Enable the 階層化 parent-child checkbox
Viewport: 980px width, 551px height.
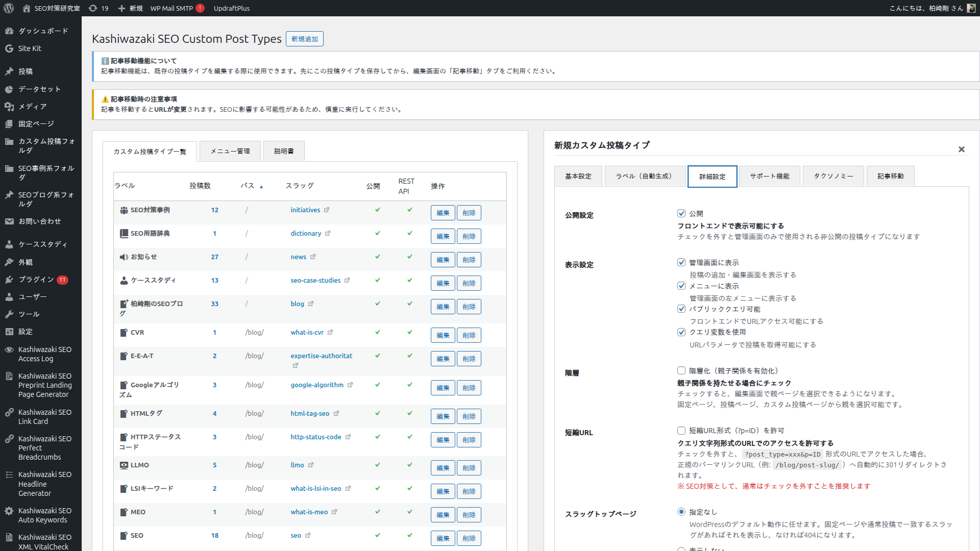coord(681,370)
